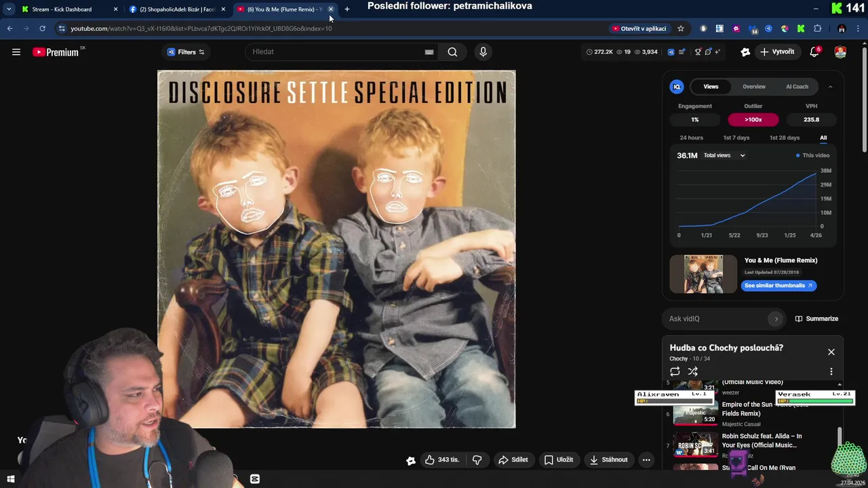Open vidIQ IQ badge in header stats
This screenshot has height=488, width=868.
pyautogui.click(x=671, y=52)
